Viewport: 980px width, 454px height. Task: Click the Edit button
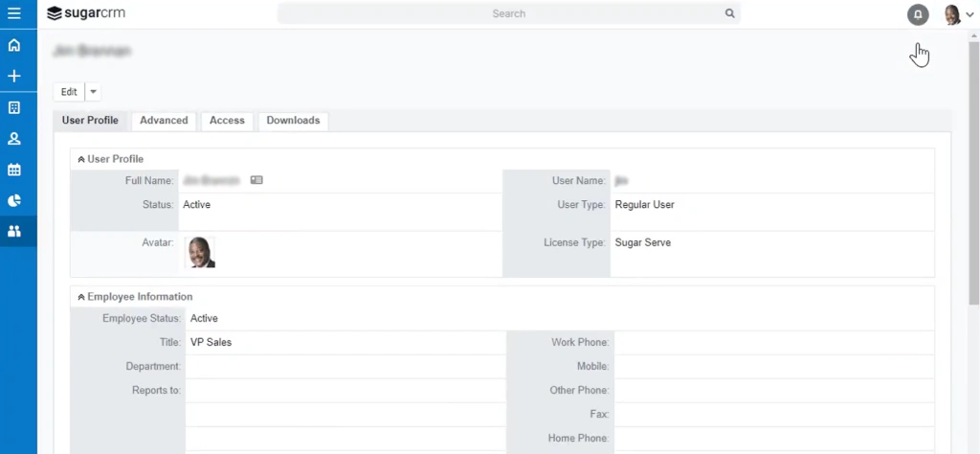point(69,92)
